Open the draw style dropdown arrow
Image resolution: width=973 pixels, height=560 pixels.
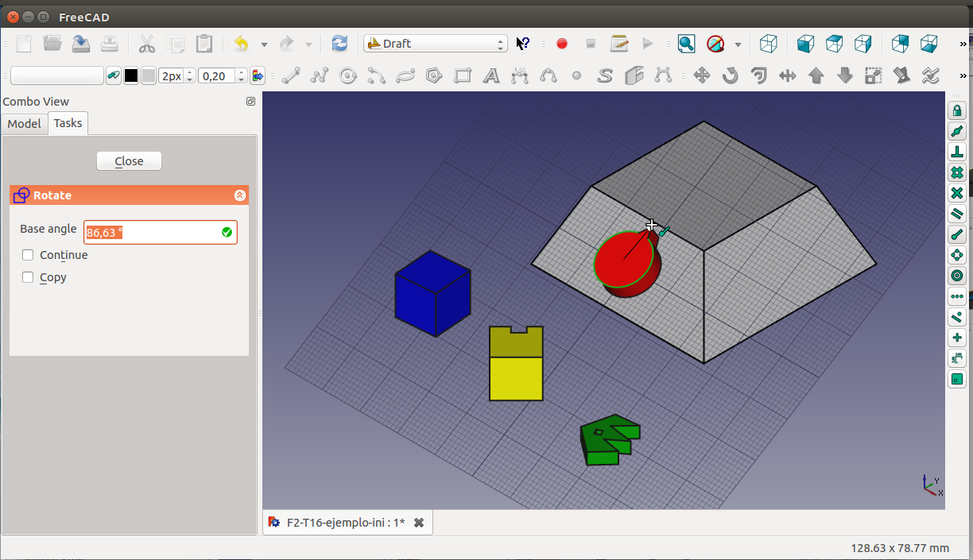738,44
